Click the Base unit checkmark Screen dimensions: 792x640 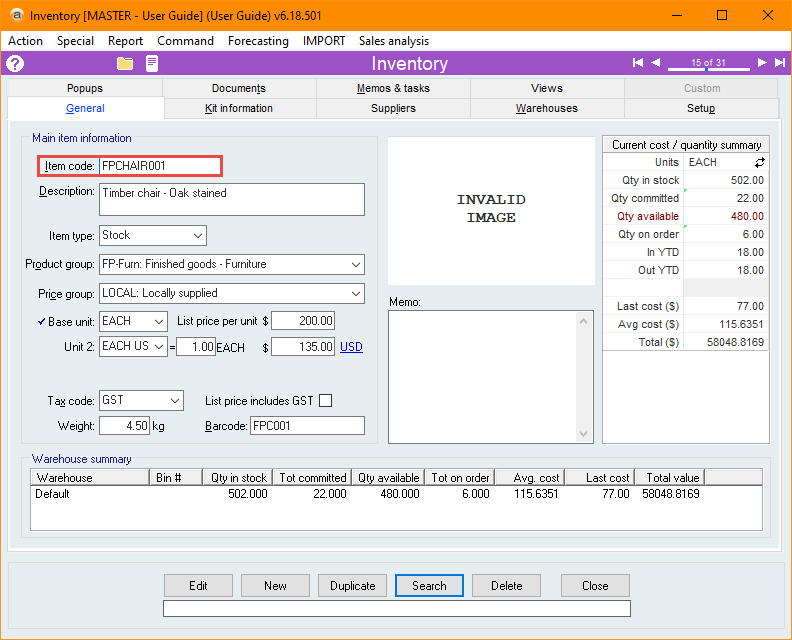tap(41, 321)
